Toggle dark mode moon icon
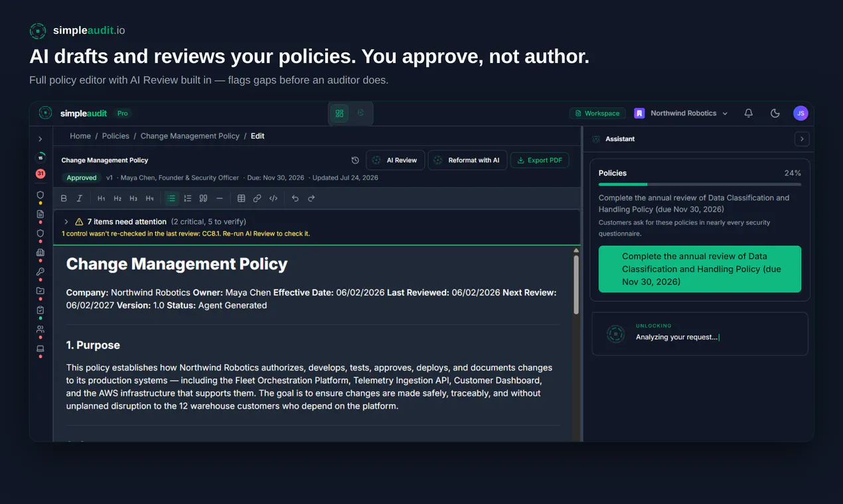 pos(775,113)
